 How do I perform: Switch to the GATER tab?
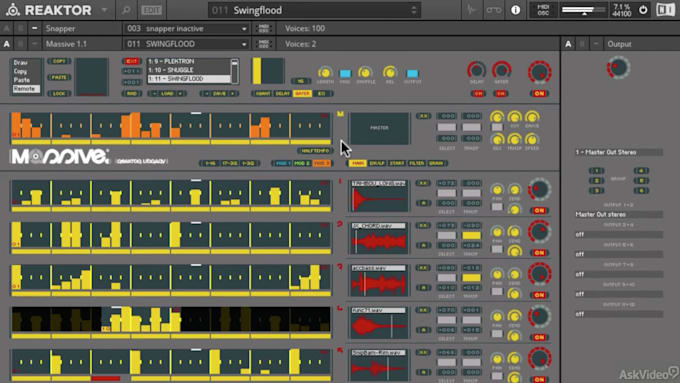click(302, 93)
